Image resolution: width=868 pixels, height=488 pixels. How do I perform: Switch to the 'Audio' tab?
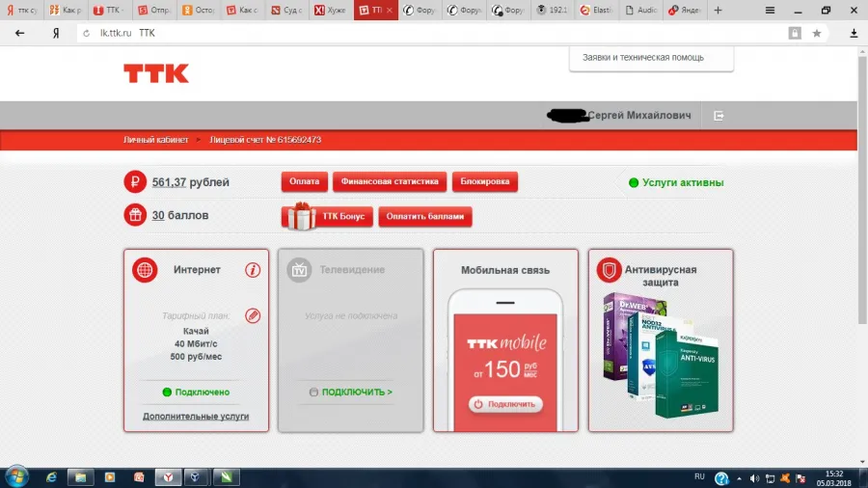641,10
